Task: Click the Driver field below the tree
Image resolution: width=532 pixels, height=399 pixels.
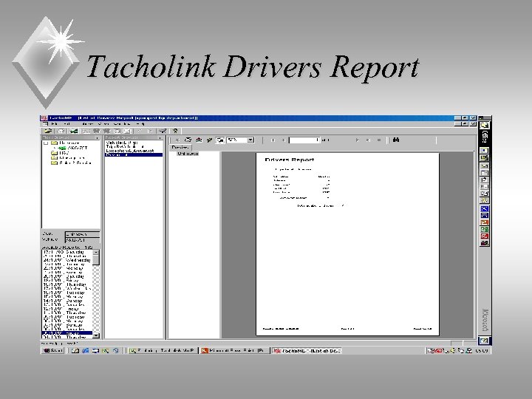Action: [83, 234]
